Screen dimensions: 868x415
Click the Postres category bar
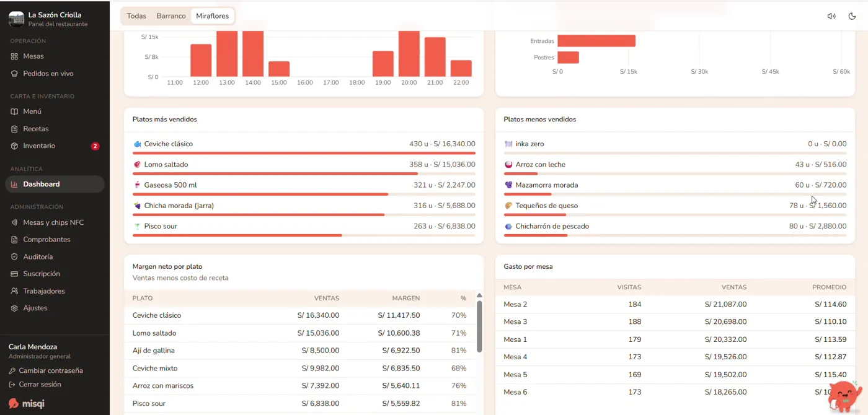tap(568, 58)
